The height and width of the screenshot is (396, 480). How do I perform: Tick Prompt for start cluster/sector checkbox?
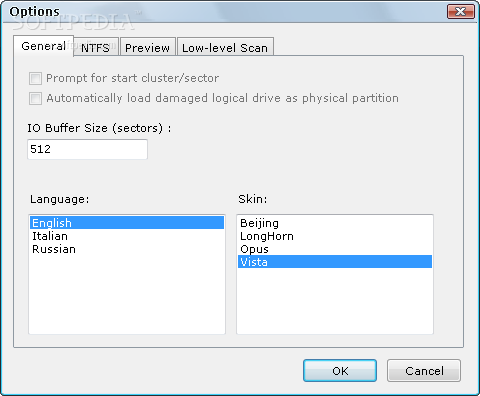click(x=35, y=79)
